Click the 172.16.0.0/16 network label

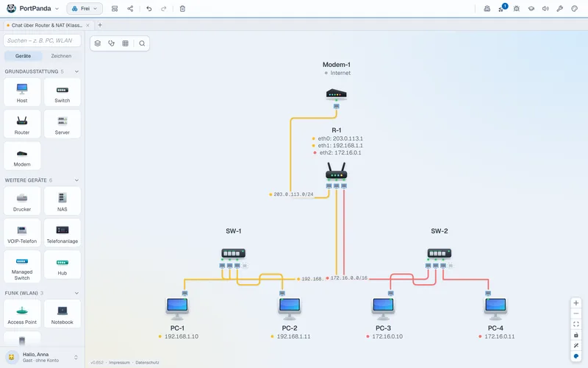pos(347,278)
